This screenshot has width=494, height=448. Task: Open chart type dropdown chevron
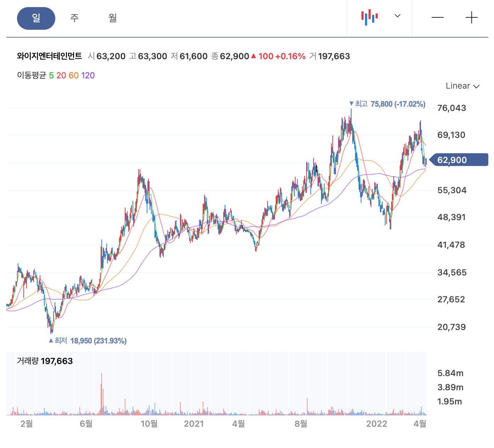point(398,16)
